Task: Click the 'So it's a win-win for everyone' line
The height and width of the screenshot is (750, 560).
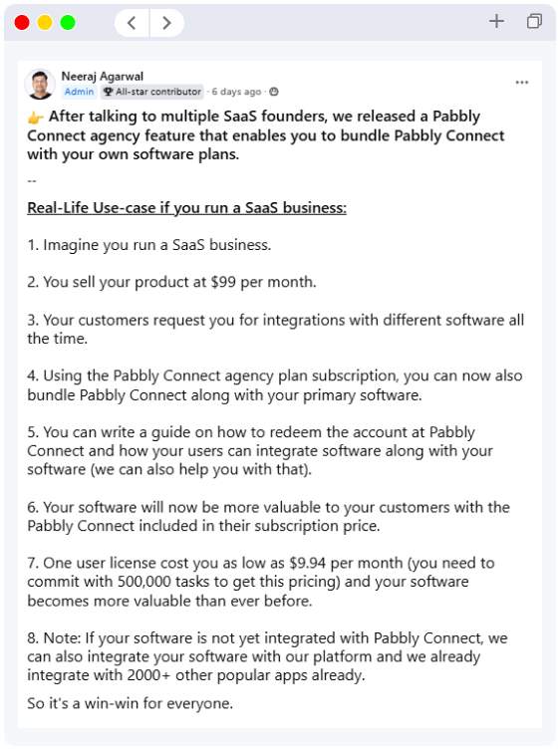Action: click(131, 703)
